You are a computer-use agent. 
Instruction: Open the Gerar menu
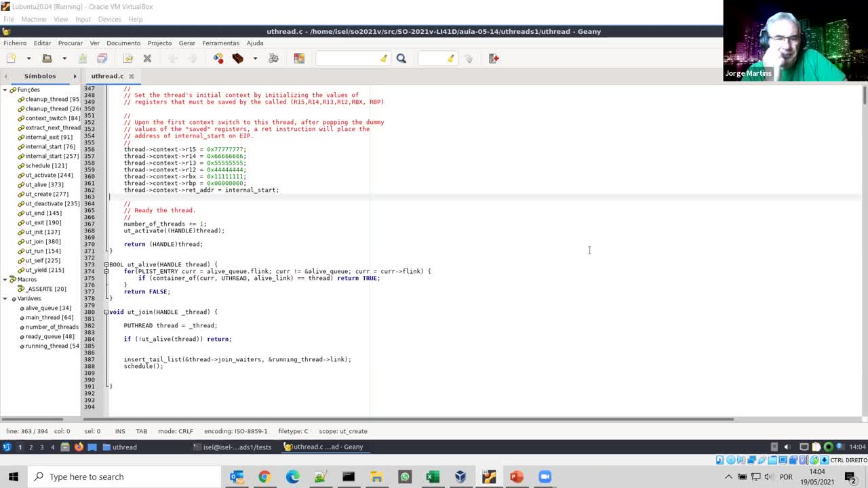click(187, 43)
